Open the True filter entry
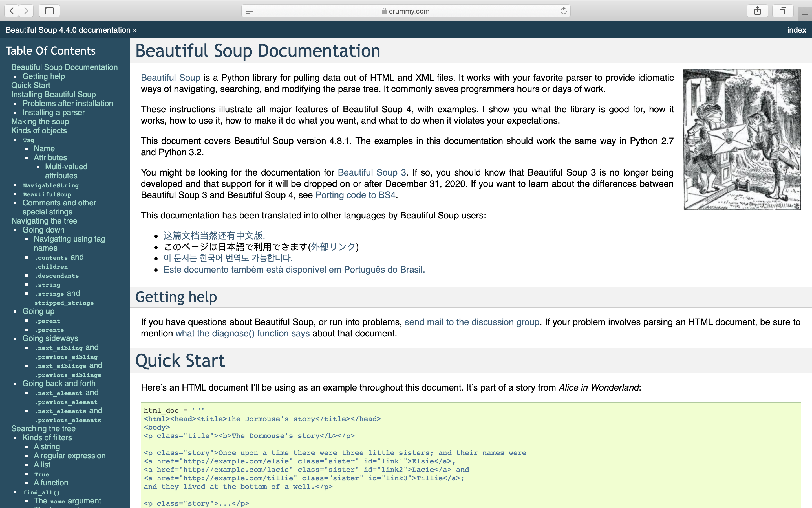The height and width of the screenshot is (508, 812). (x=42, y=474)
